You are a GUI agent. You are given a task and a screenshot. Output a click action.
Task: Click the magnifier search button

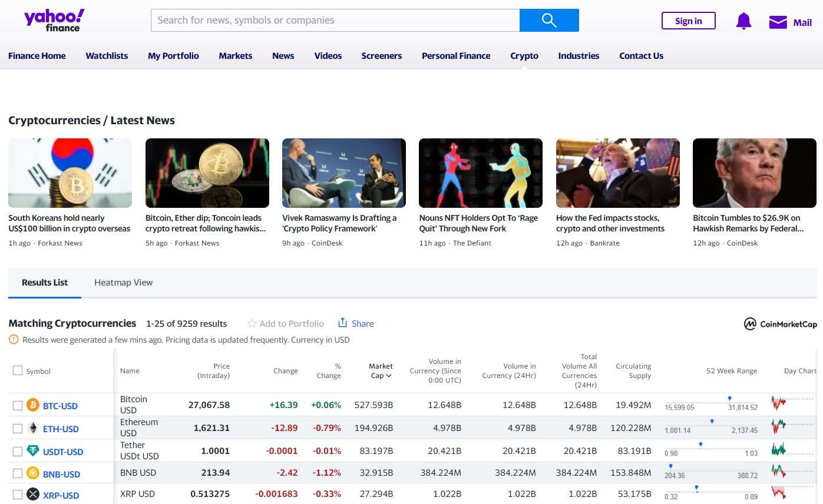point(549,20)
